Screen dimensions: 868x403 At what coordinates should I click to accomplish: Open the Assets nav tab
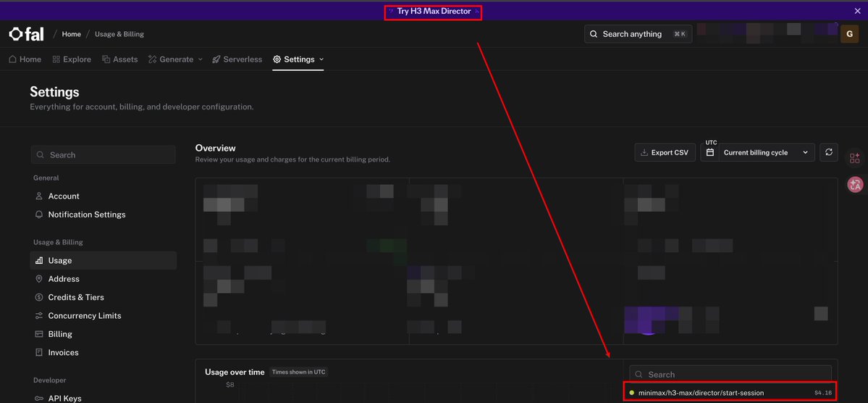pos(119,59)
